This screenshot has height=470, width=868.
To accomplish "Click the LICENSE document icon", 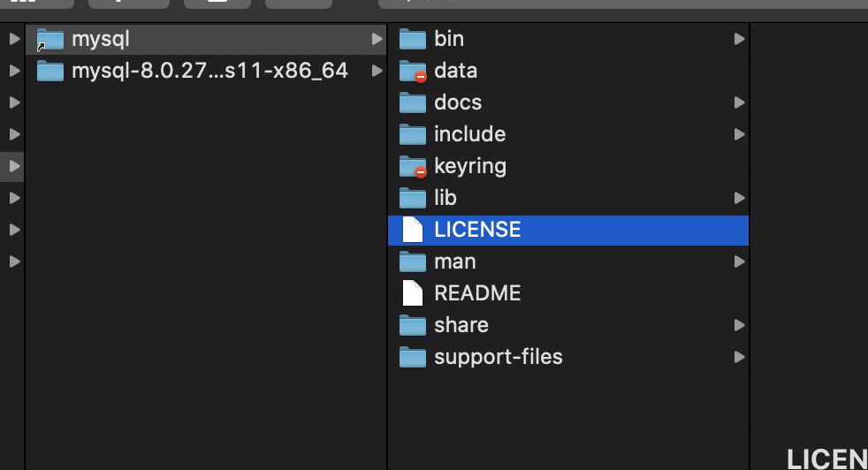I will pos(413,230).
